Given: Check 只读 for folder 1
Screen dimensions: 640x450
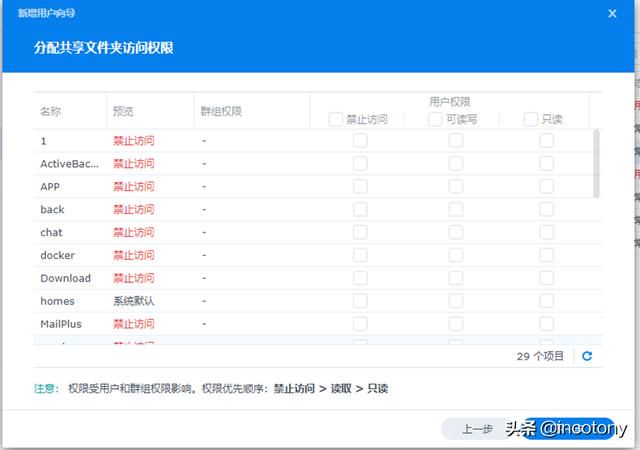Looking at the screenshot, I should pyautogui.click(x=547, y=140).
